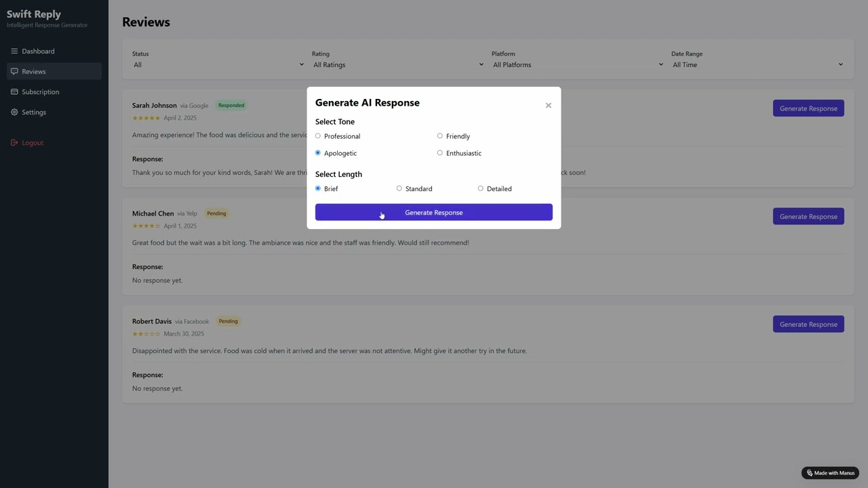Generate response for Robert Davis's review

[808, 324]
